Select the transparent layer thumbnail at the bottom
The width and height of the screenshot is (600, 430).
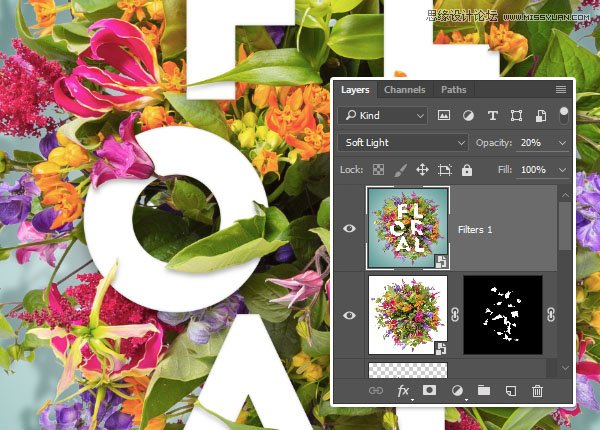point(408,370)
